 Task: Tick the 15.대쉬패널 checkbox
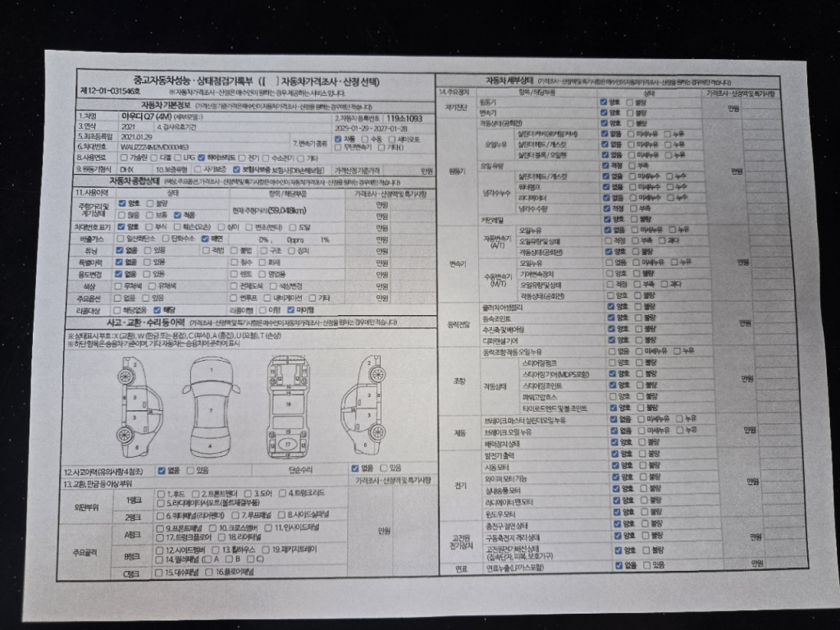pos(159,572)
